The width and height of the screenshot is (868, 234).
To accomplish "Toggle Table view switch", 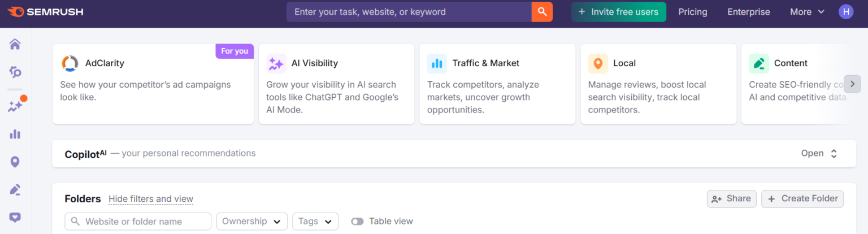I will 357,222.
